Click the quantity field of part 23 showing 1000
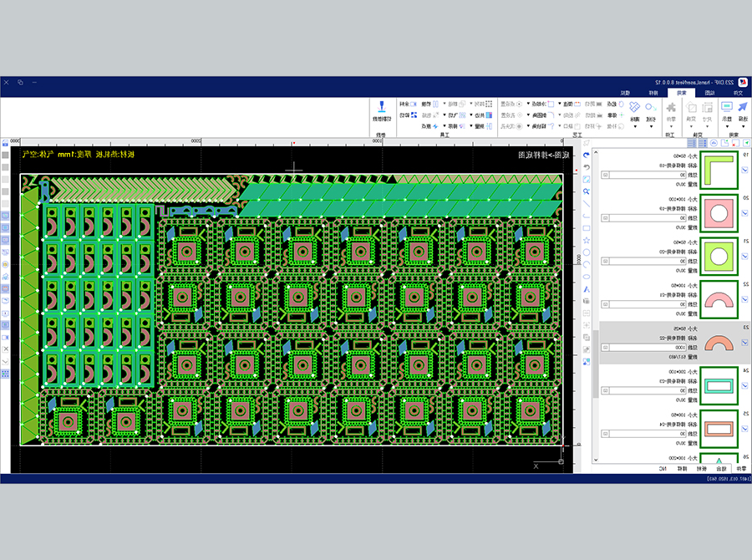Screen dimensions: 752x560 tap(644, 348)
